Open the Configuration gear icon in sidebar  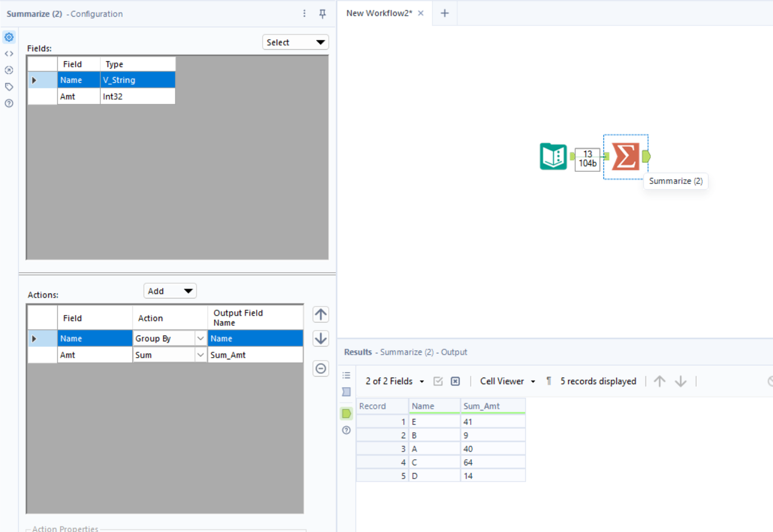[x=8, y=37]
